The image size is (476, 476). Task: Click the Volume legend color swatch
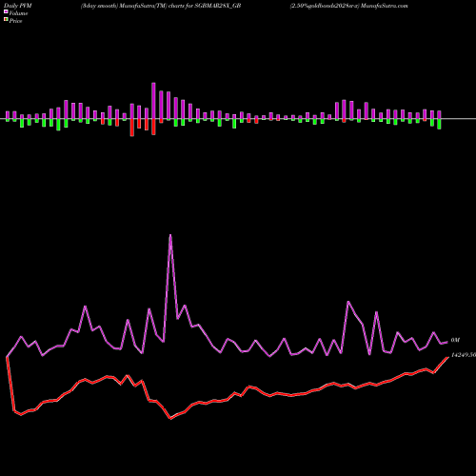(6, 12)
